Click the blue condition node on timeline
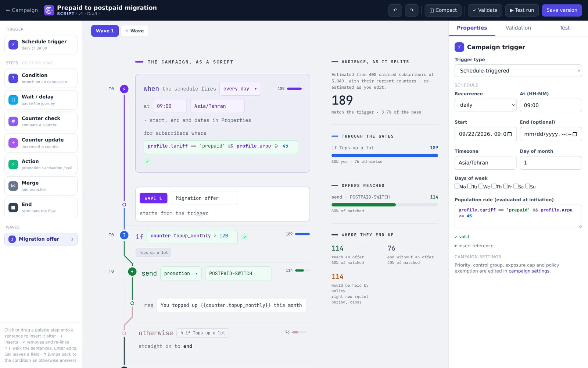588x368 pixels. pos(124,235)
